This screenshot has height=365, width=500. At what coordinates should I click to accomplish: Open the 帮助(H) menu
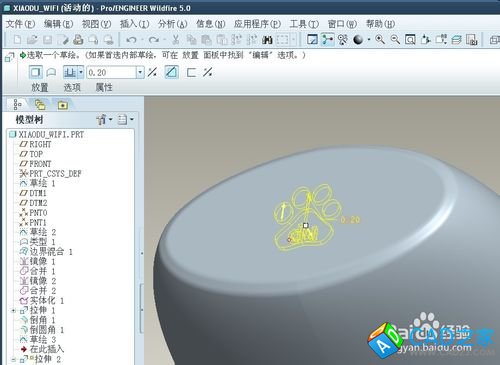380,24
